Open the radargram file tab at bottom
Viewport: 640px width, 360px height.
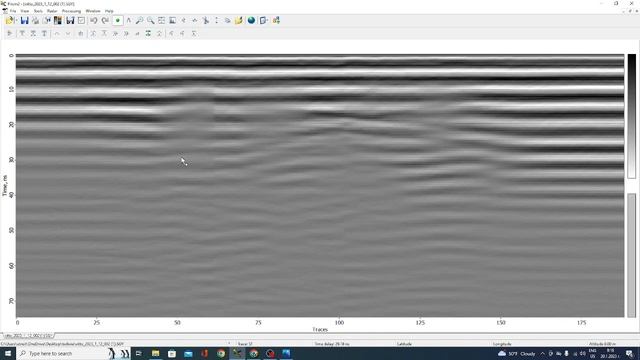(x=28, y=336)
